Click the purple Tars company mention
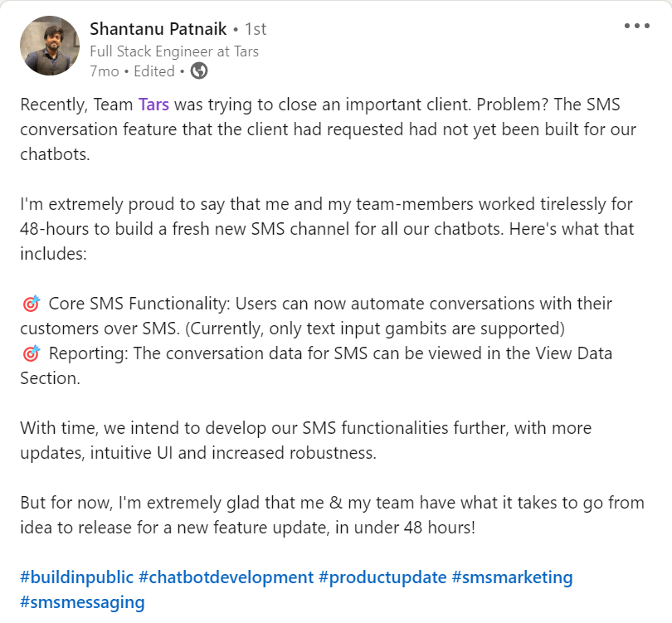The width and height of the screenshot is (672, 623). [x=153, y=105]
